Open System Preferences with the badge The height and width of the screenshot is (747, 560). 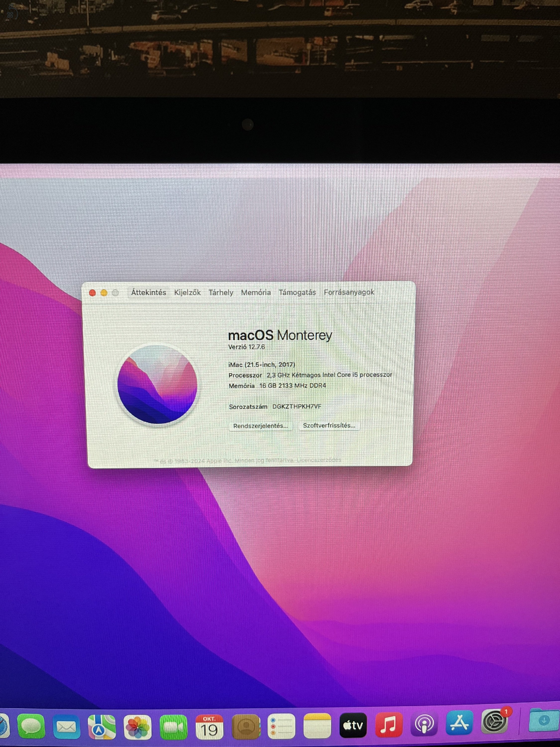click(x=495, y=721)
